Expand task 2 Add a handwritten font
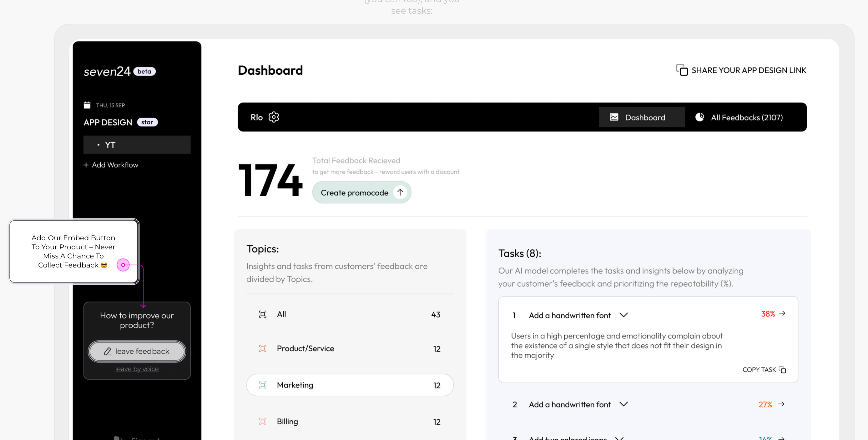Image resolution: width=868 pixels, height=440 pixels. coord(623,404)
